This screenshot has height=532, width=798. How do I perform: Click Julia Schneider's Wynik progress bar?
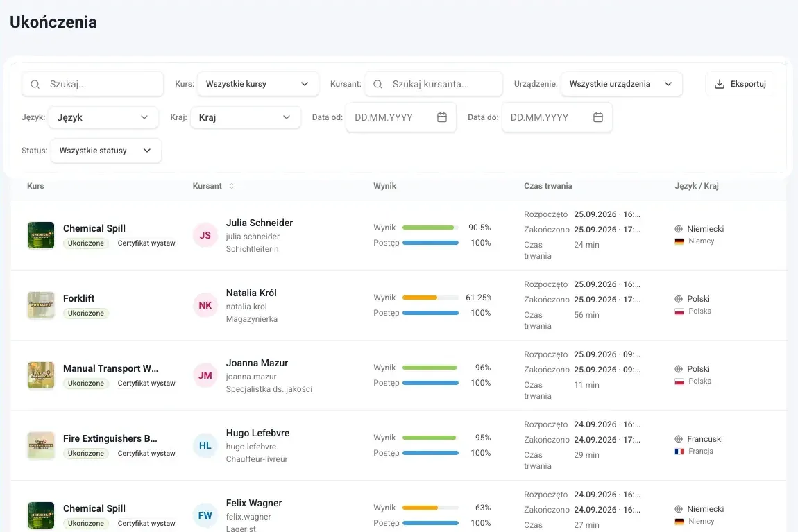click(430, 228)
